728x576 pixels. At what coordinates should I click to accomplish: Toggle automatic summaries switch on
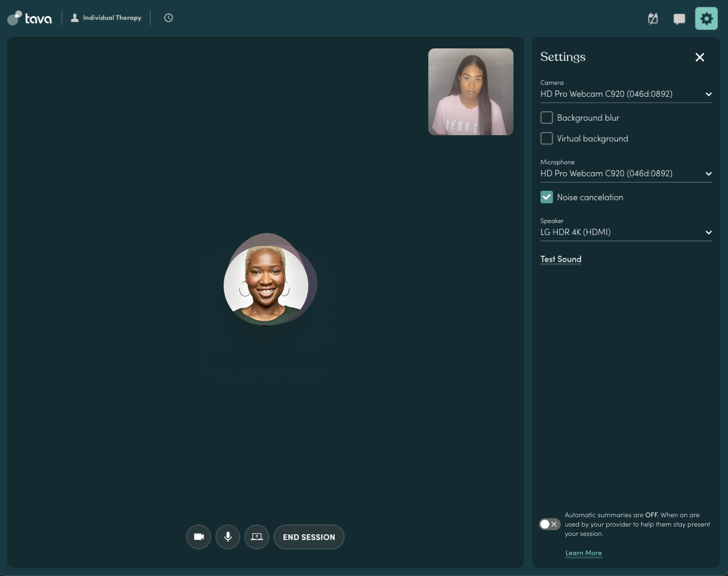coord(549,524)
